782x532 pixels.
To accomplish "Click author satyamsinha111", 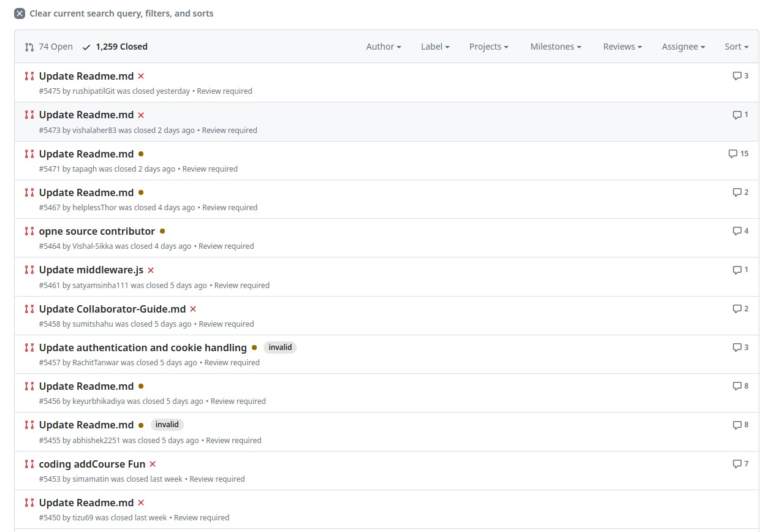I will 101,286.
